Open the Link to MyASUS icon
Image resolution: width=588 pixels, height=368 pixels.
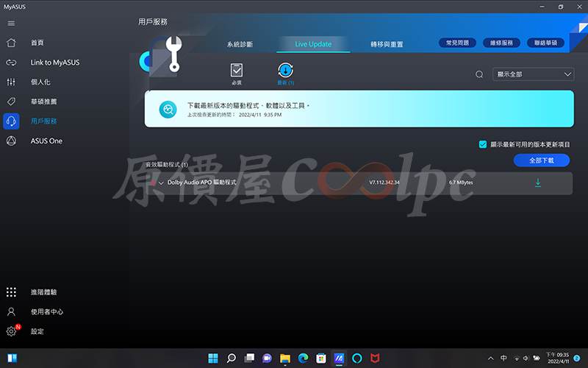(x=11, y=63)
